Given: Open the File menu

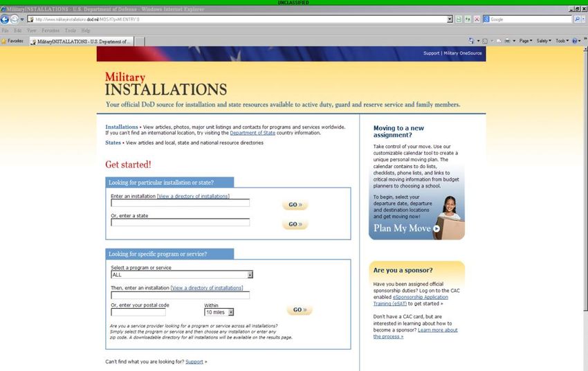Looking at the screenshot, I should (6, 30).
